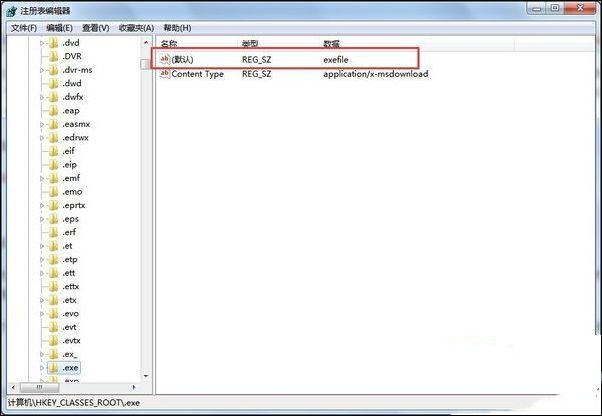Select the (默认) string value icon
This screenshot has height=416, width=602.
pos(165,59)
